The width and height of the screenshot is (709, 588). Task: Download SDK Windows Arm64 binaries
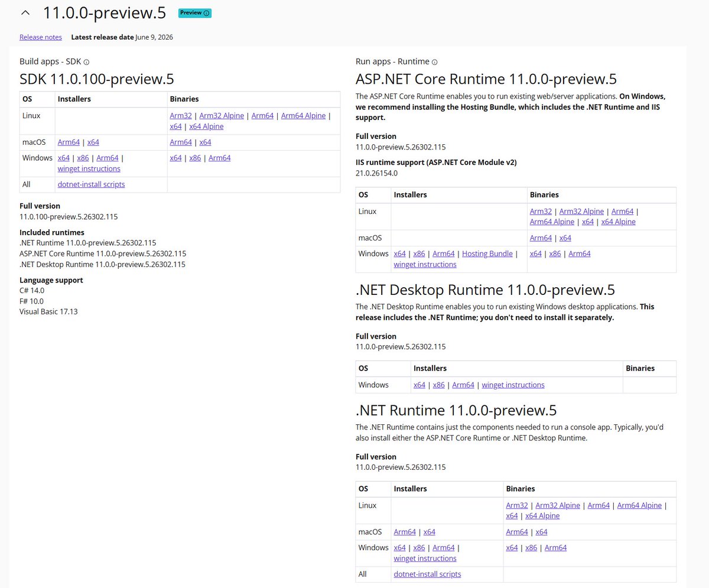[x=219, y=158]
